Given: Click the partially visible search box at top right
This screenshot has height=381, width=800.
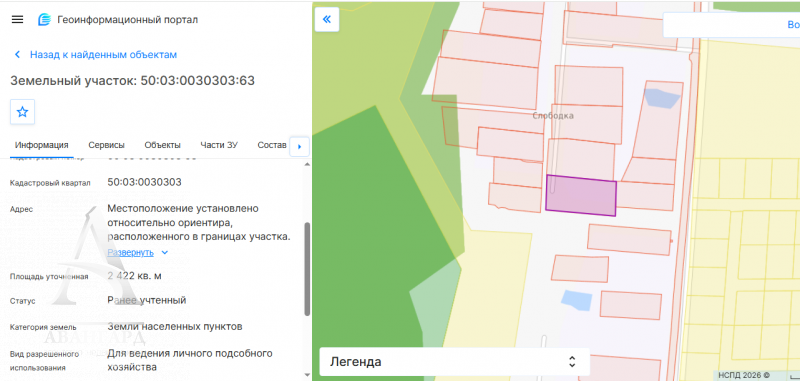Looking at the screenshot, I should [x=731, y=25].
